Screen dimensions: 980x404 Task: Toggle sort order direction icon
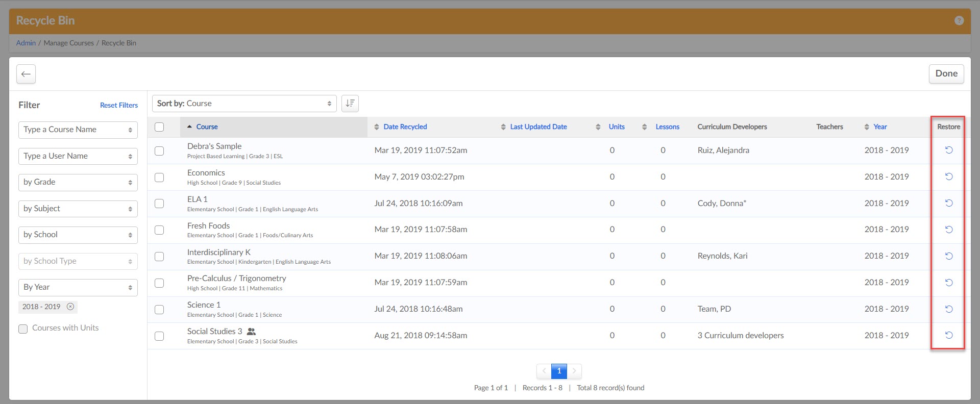[x=350, y=104]
